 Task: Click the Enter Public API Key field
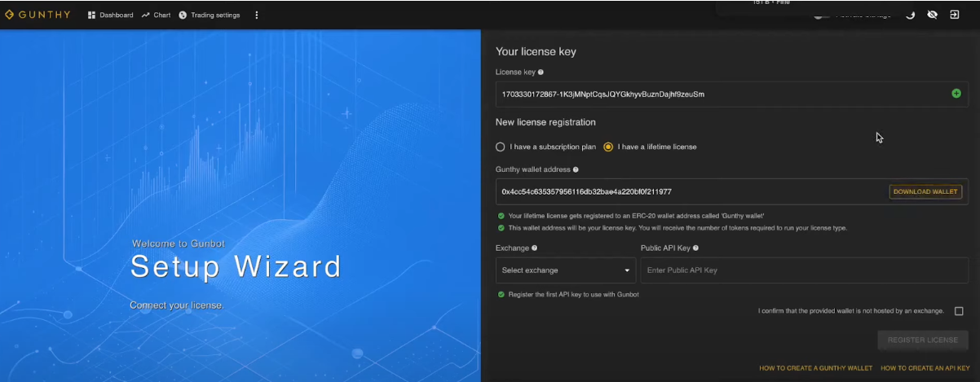804,270
